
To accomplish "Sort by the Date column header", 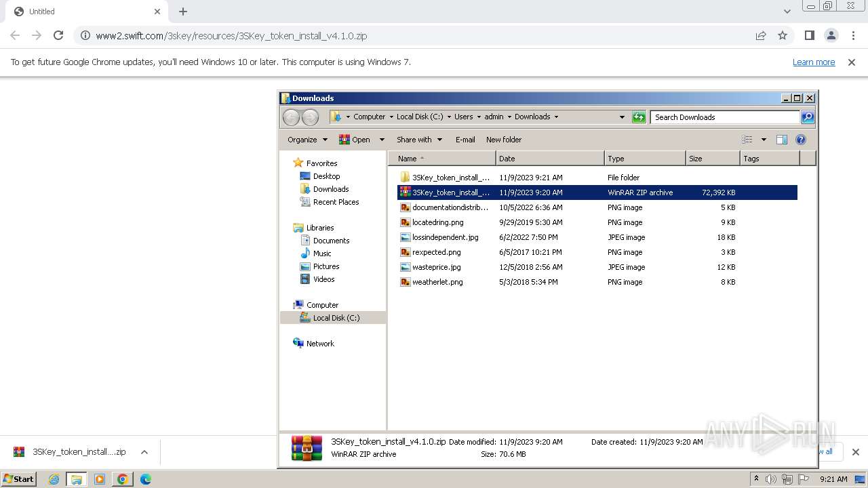I will point(550,159).
